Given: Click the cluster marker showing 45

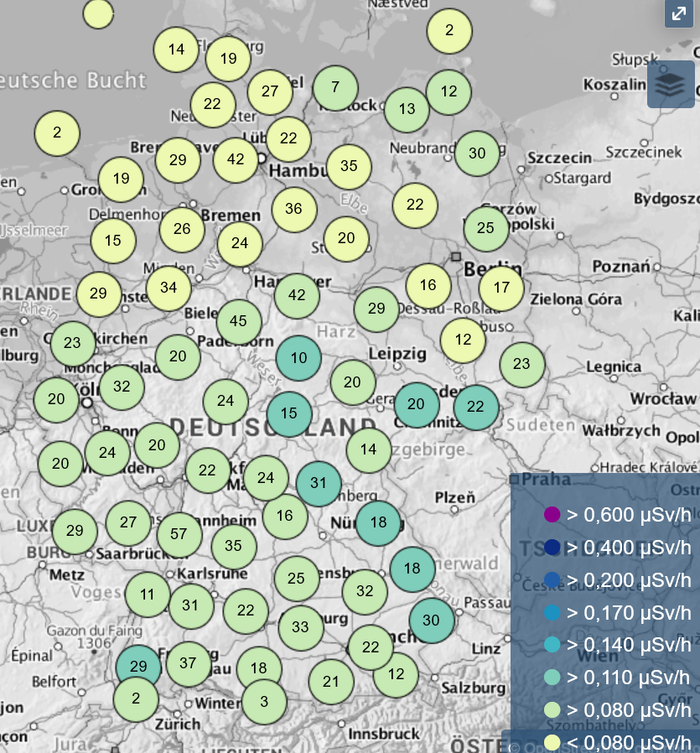Looking at the screenshot, I should [239, 321].
